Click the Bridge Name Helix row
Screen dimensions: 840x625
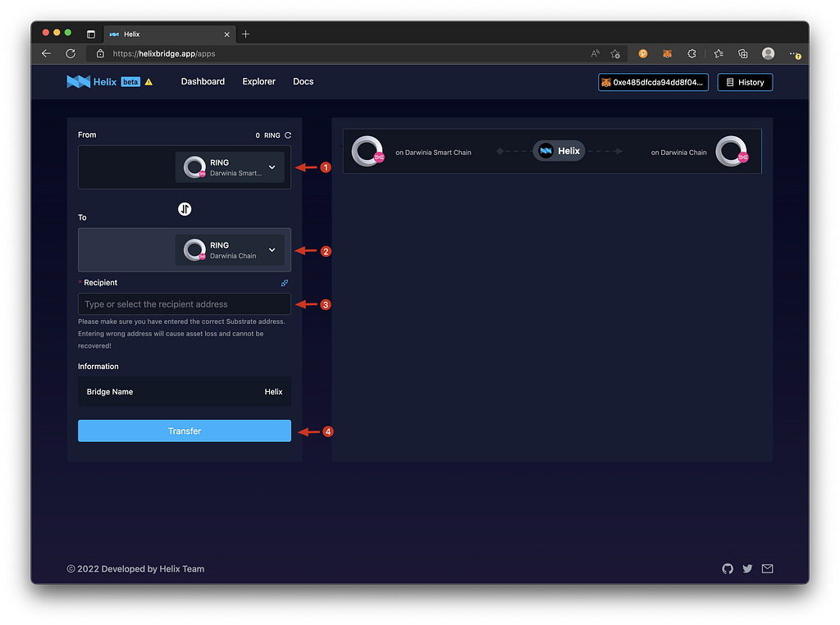pyautogui.click(x=185, y=392)
